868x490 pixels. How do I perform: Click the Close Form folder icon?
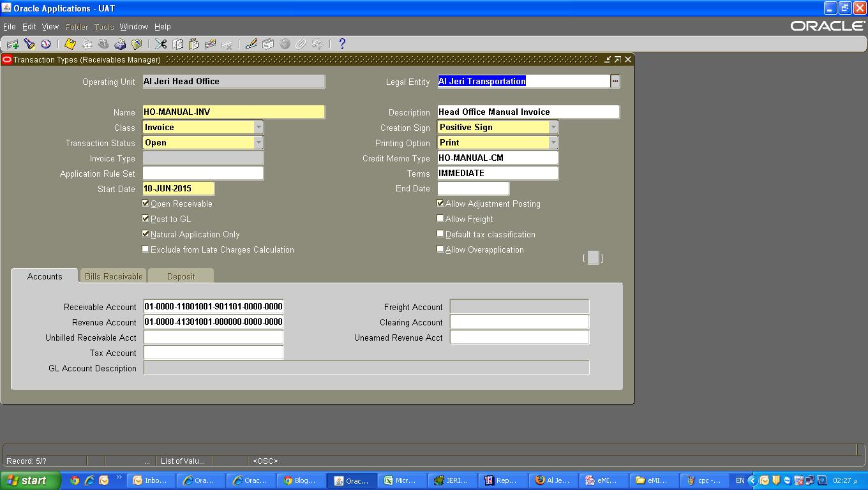pos(136,44)
